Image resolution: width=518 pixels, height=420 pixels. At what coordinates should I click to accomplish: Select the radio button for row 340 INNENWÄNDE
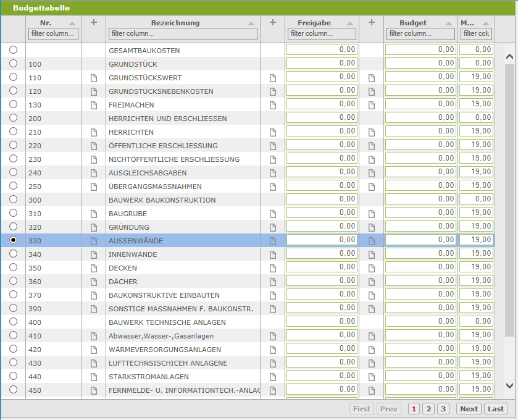pyautogui.click(x=14, y=253)
